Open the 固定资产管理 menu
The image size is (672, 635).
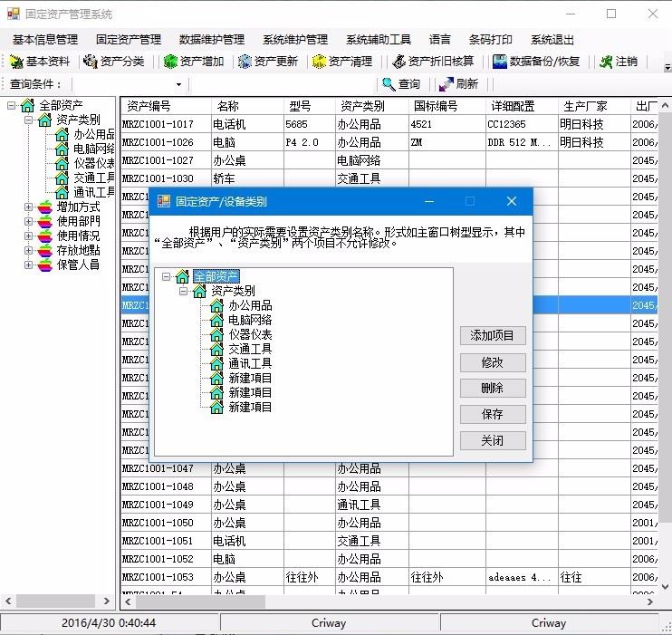coord(129,40)
